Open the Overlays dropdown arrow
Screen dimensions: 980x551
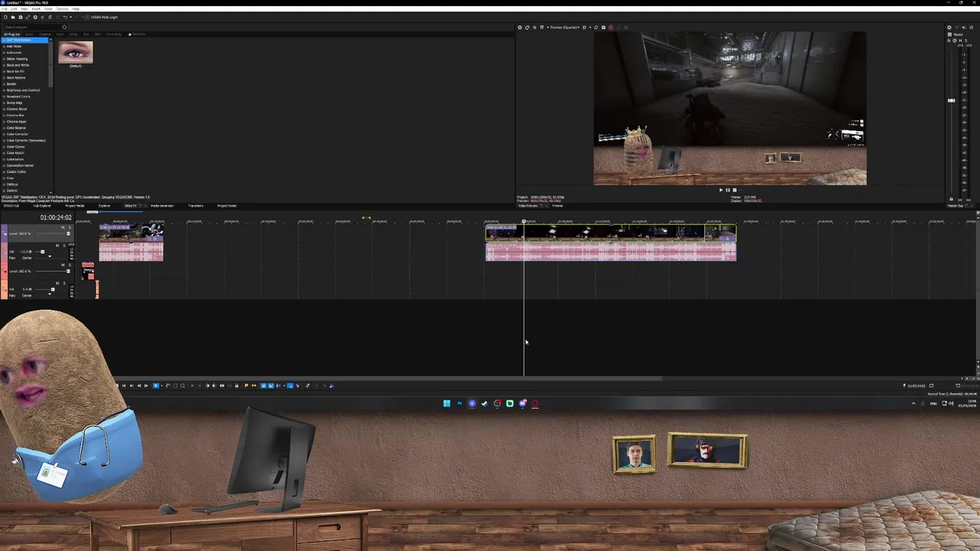tap(590, 28)
